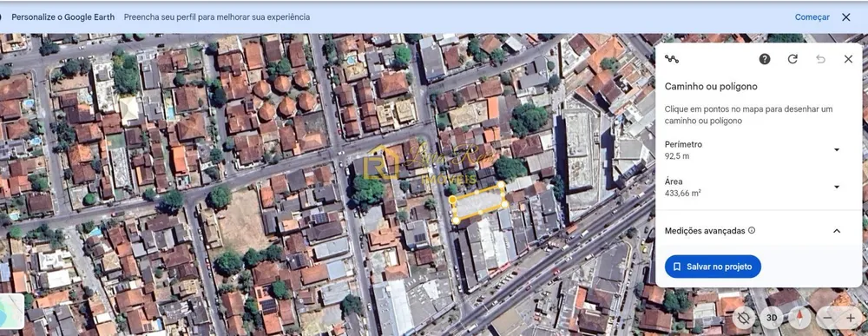Viewport: 868px width, 336px height.
Task: Click Salvar no projeto button
Action: click(x=713, y=267)
